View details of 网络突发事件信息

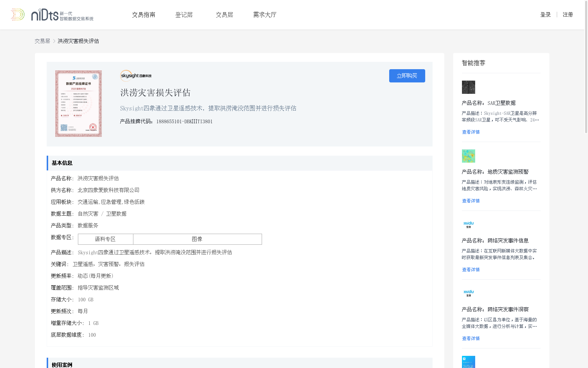click(x=471, y=270)
